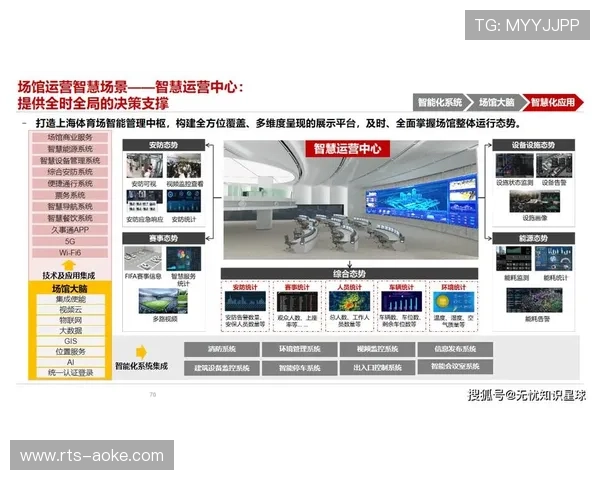Select the 智能化系统 chevron tab
The image size is (600, 480).
439,103
